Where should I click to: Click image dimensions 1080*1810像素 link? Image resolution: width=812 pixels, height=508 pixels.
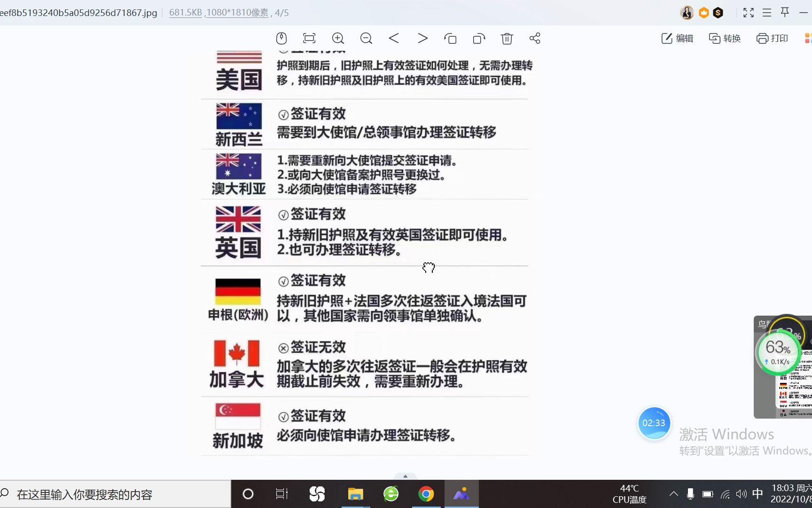click(x=237, y=13)
